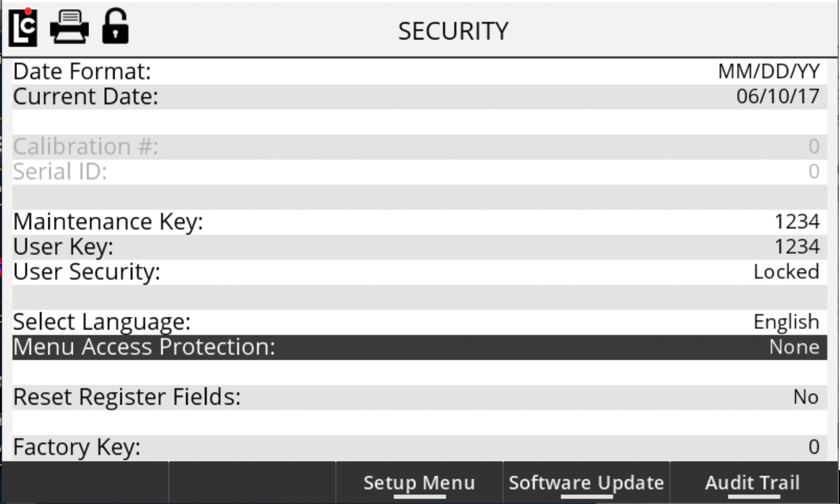840x504 pixels.
Task: Click the English language value
Action: 786,322
